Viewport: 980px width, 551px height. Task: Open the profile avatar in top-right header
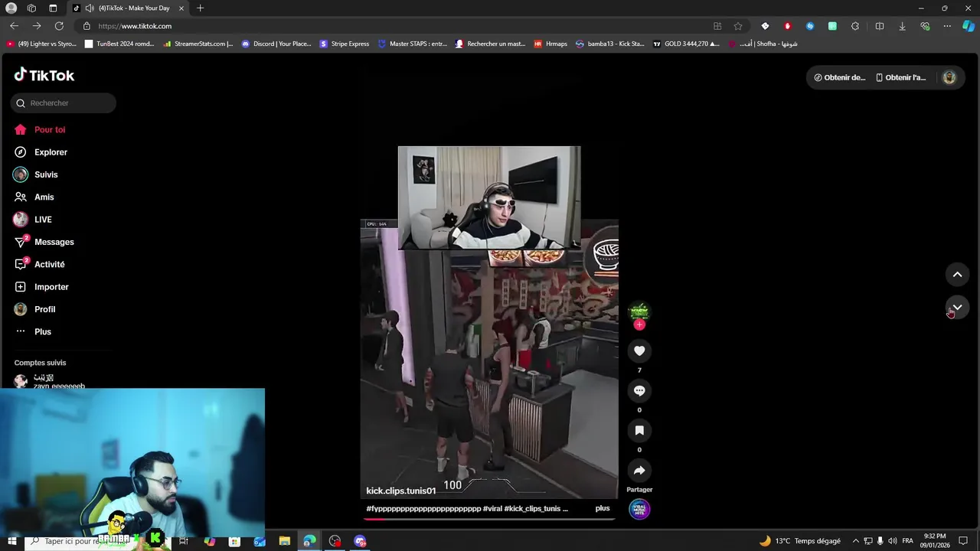949,77
